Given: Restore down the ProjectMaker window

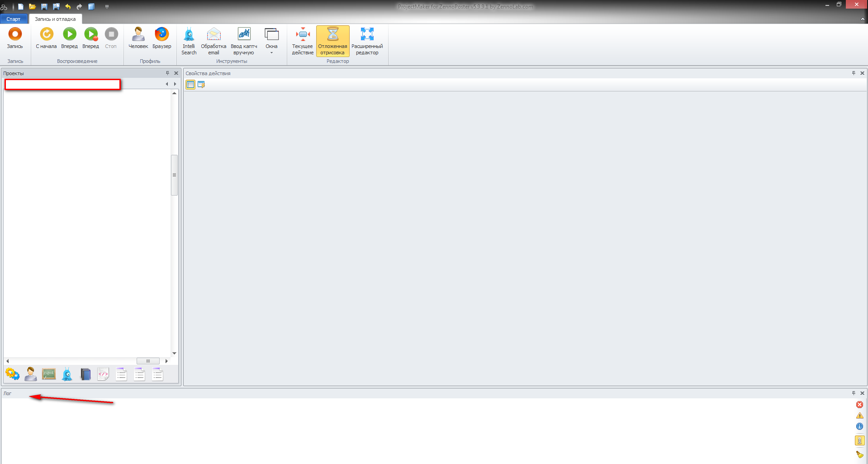Looking at the screenshot, I should click(839, 4).
